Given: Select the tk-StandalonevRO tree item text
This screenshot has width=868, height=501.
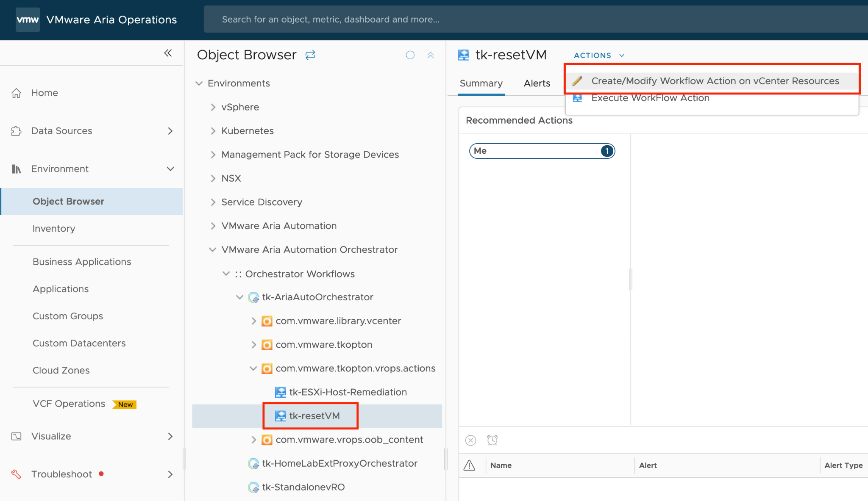Looking at the screenshot, I should click(303, 487).
